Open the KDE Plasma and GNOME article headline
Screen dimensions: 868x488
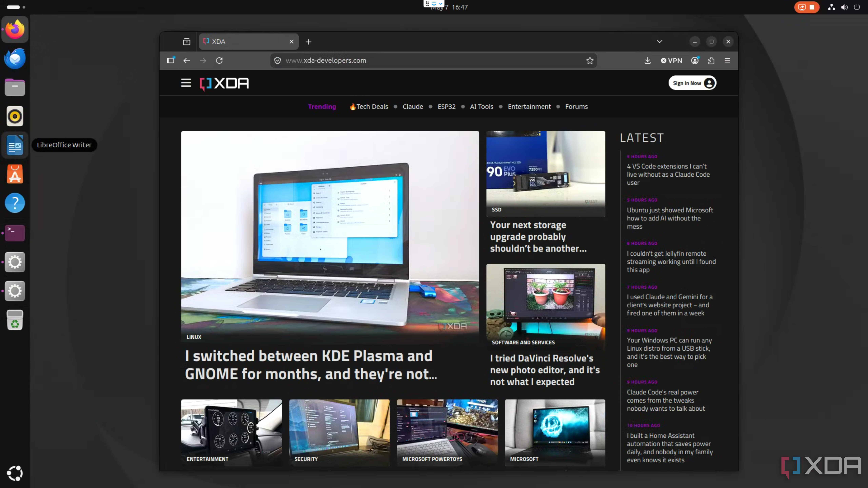pos(311,365)
